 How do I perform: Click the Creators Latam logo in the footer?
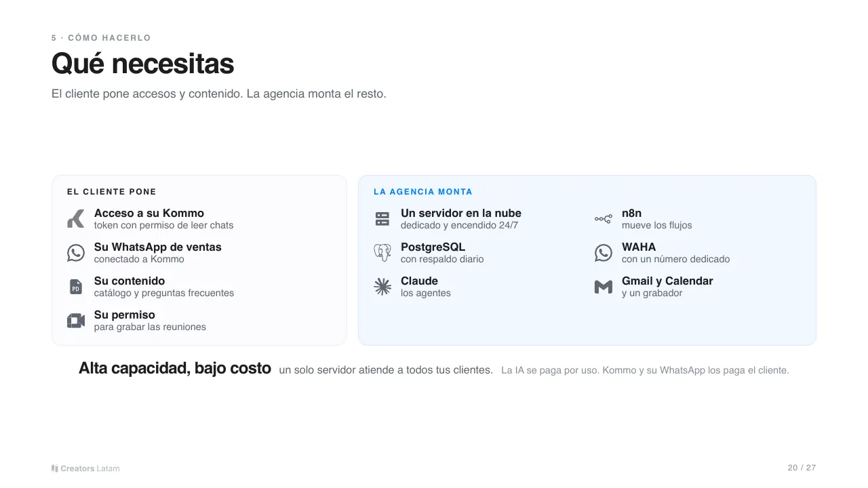point(85,468)
